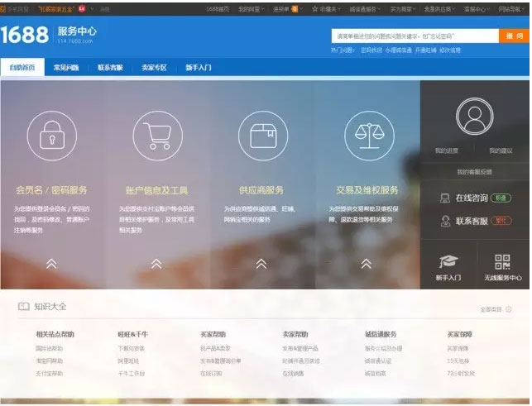Open the 在线订购 link
The width and height of the screenshot is (532, 406).
tap(211, 374)
